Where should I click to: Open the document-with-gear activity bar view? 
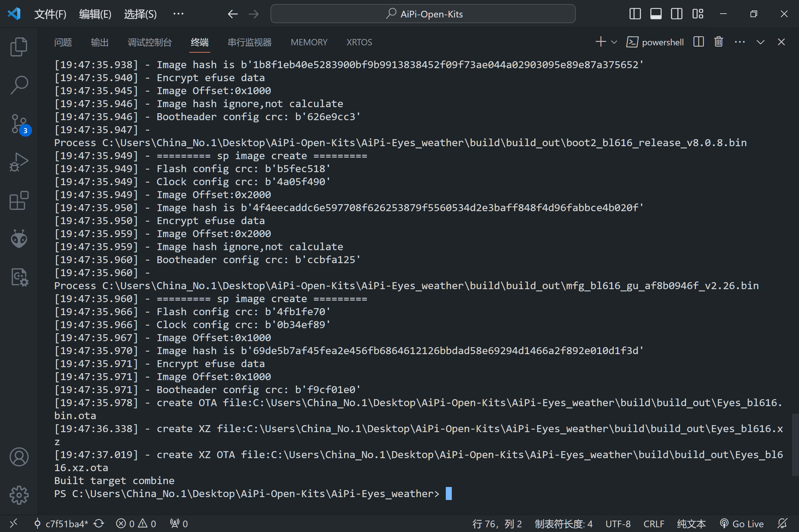coord(19,277)
